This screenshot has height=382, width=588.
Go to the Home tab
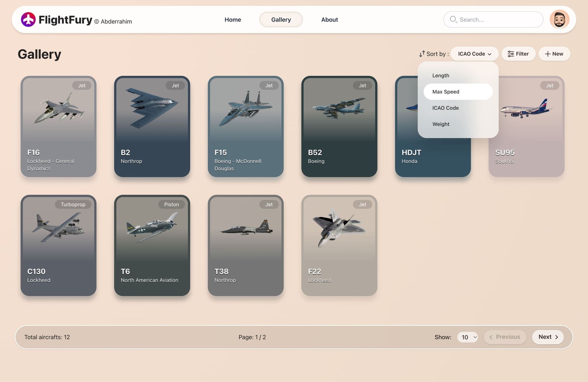[x=233, y=19]
